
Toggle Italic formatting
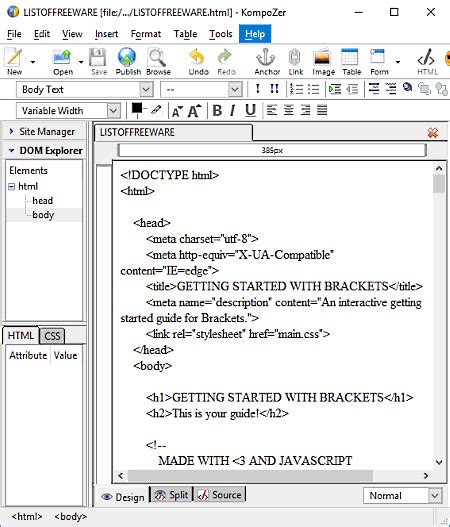click(x=233, y=110)
